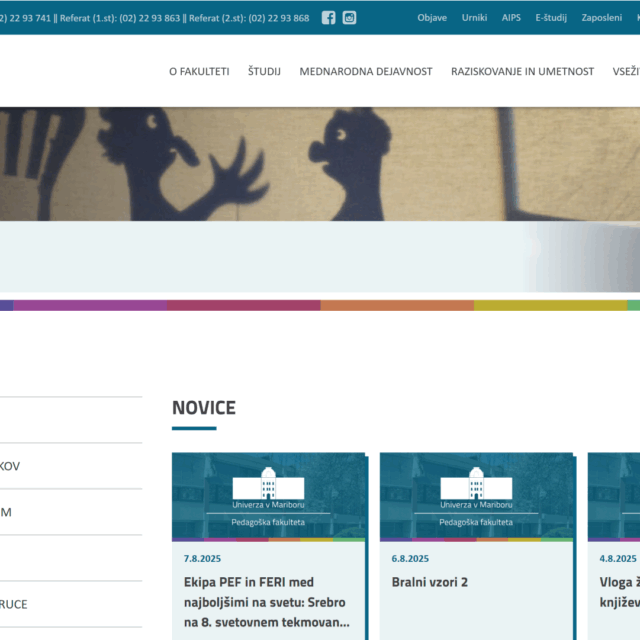640x640 pixels.
Task: Open the E-študij portal link
Action: [x=551, y=18]
